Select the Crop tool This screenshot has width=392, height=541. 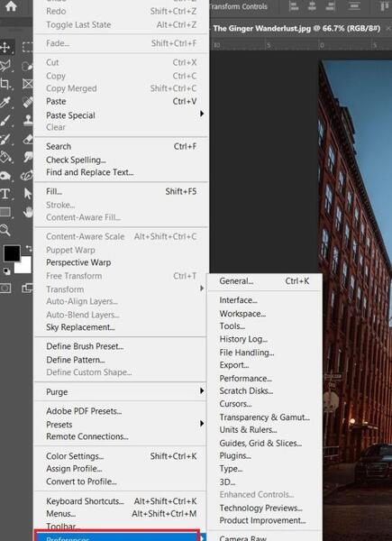click(x=5, y=84)
